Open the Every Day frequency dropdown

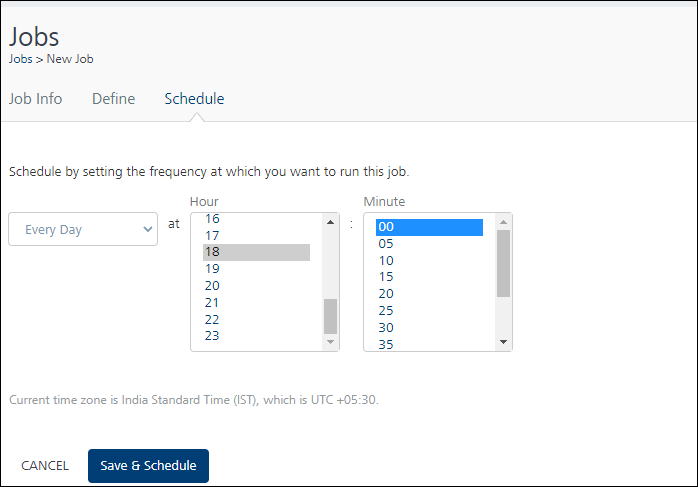tap(83, 229)
